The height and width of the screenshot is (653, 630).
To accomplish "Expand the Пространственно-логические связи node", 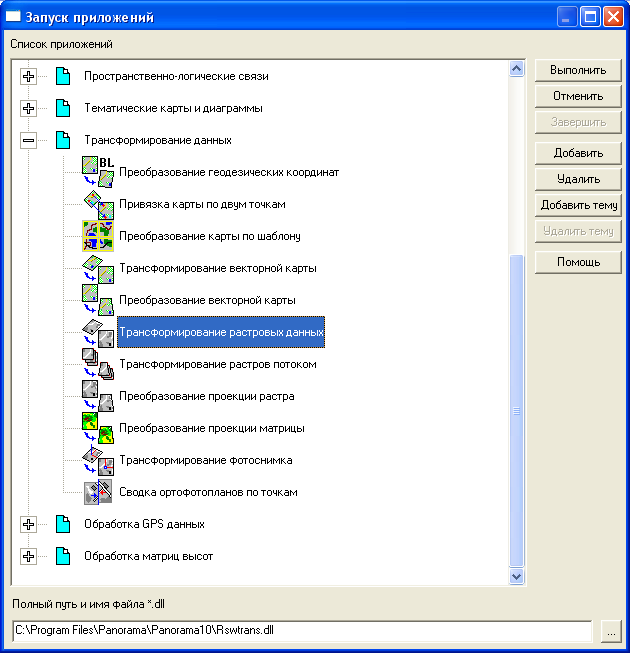I will click(x=28, y=76).
